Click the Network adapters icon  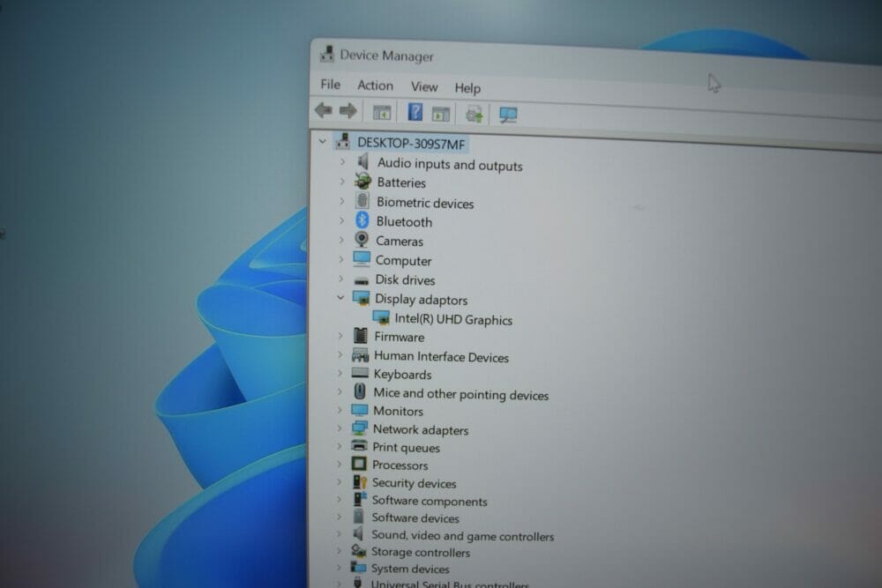360,428
